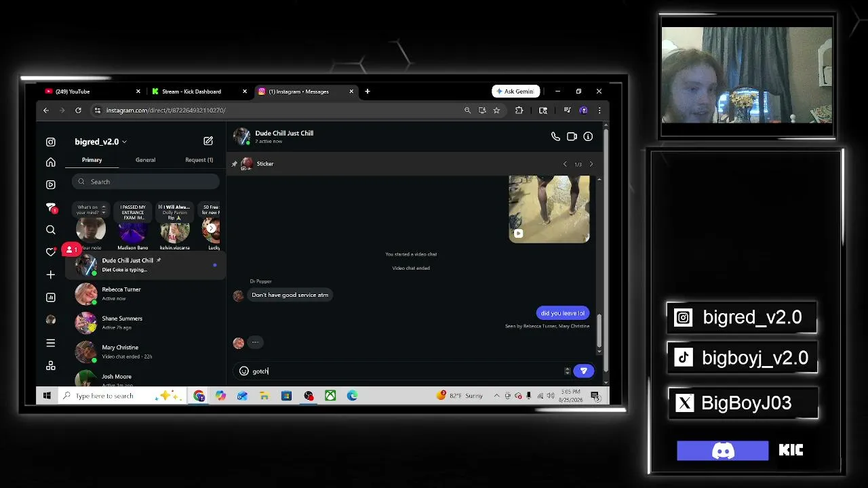Image resolution: width=868 pixels, height=488 pixels.
Task: Click the Windows taskbar search box
Action: coord(121,396)
